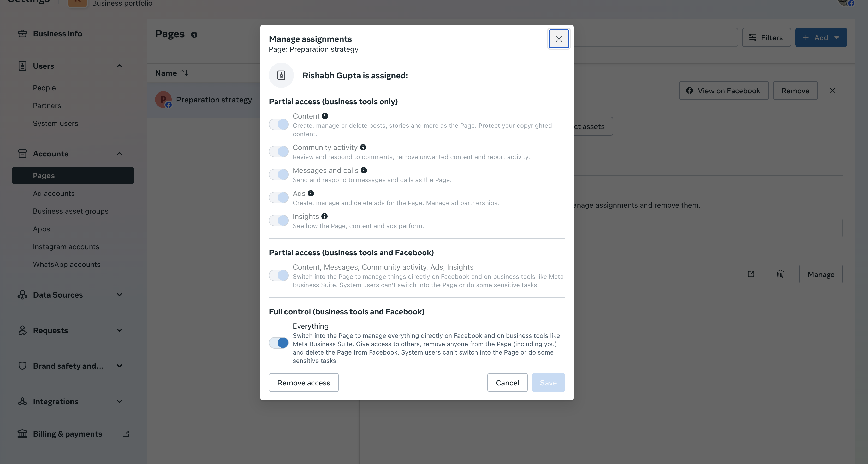Click info icon beside Ads label

tap(311, 193)
